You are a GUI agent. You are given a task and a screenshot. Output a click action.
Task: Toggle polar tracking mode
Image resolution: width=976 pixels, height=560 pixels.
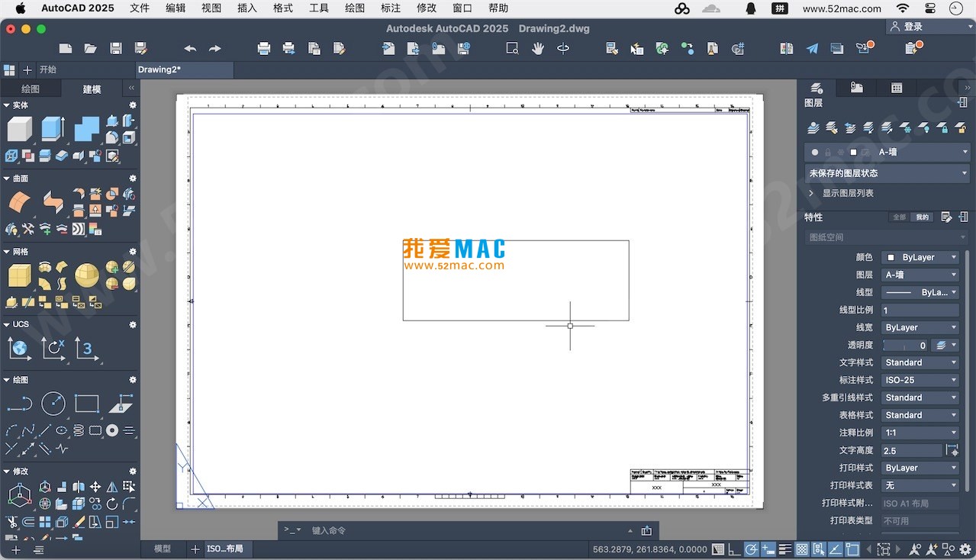[751, 549]
